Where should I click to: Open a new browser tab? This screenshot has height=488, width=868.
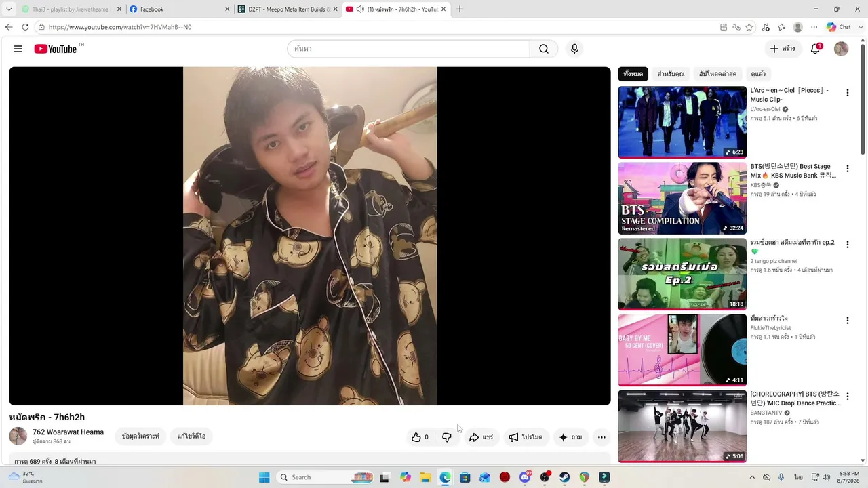coord(460,9)
